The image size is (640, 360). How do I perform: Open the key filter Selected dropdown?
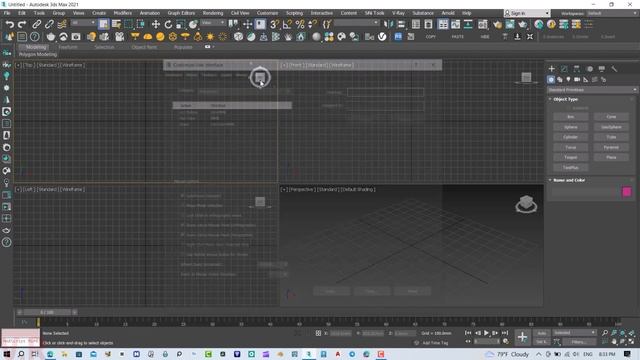574,333
